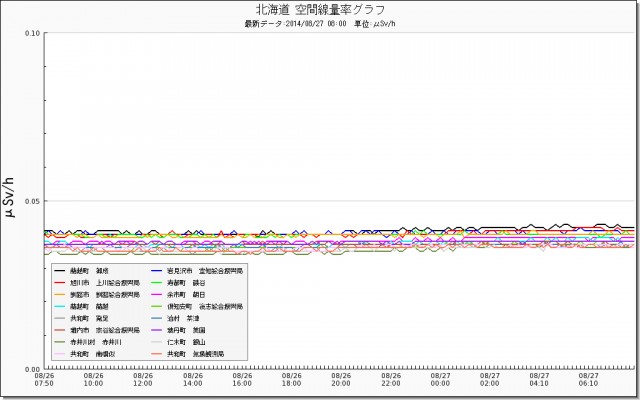The height and width of the screenshot is (400, 640).
Task: Select the 0.05 y-axis value
Action: (x=33, y=201)
